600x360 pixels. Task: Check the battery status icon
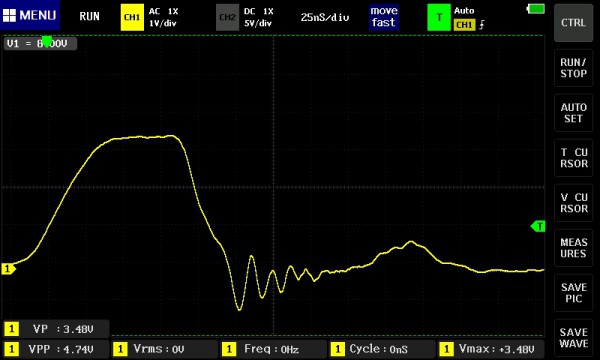pos(536,9)
